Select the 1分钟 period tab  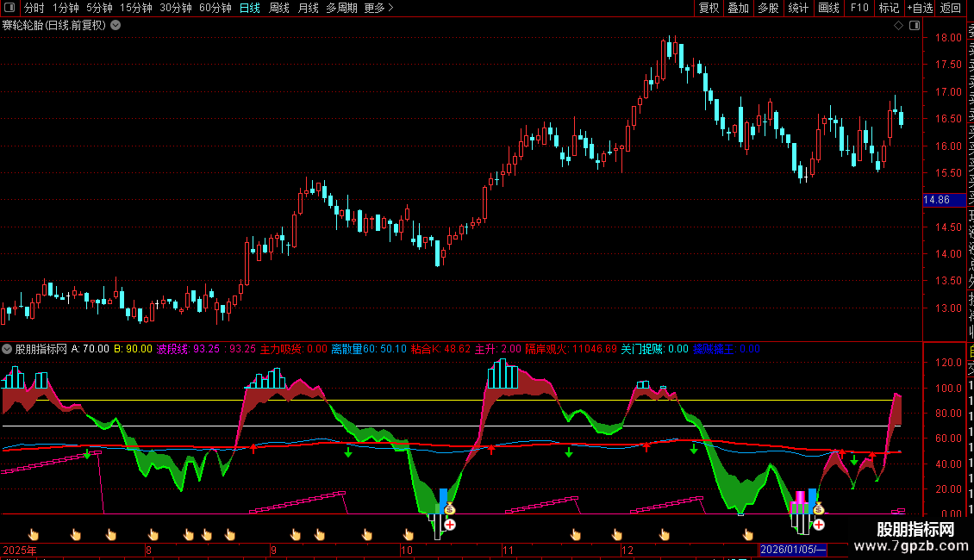point(66,8)
